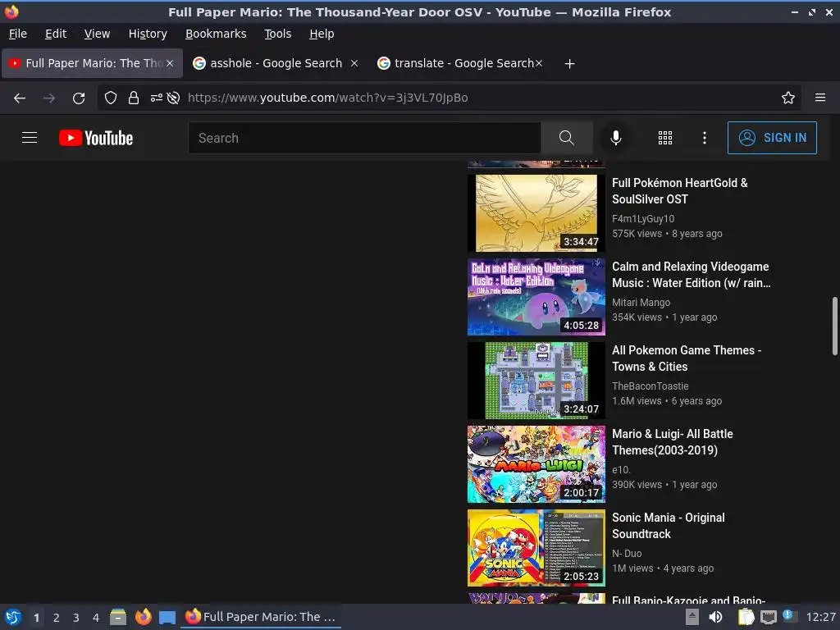Open the File menu
The height and width of the screenshot is (630, 840).
[x=18, y=34]
